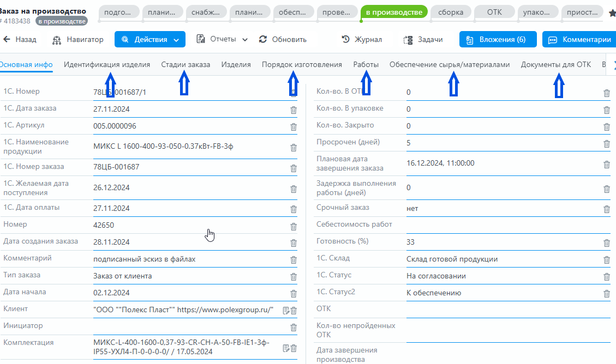Click the Комментарии button
The image size is (616, 364).
point(581,40)
